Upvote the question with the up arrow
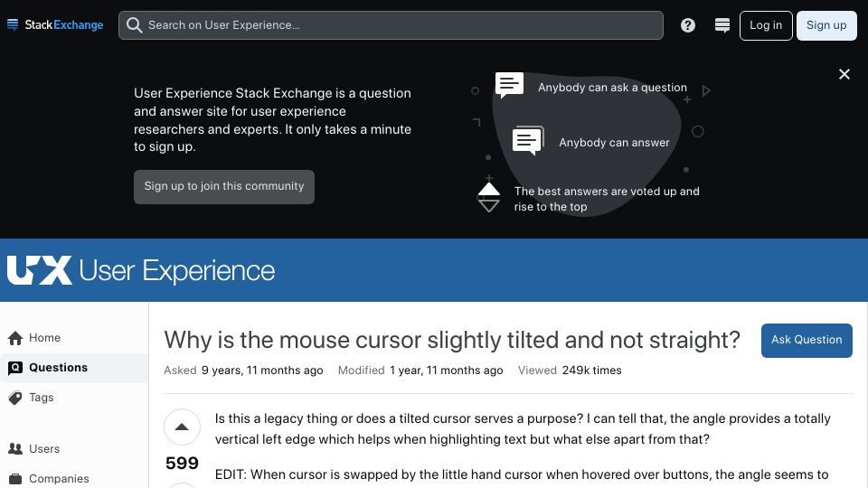The width and height of the screenshot is (868, 488). coord(182,427)
